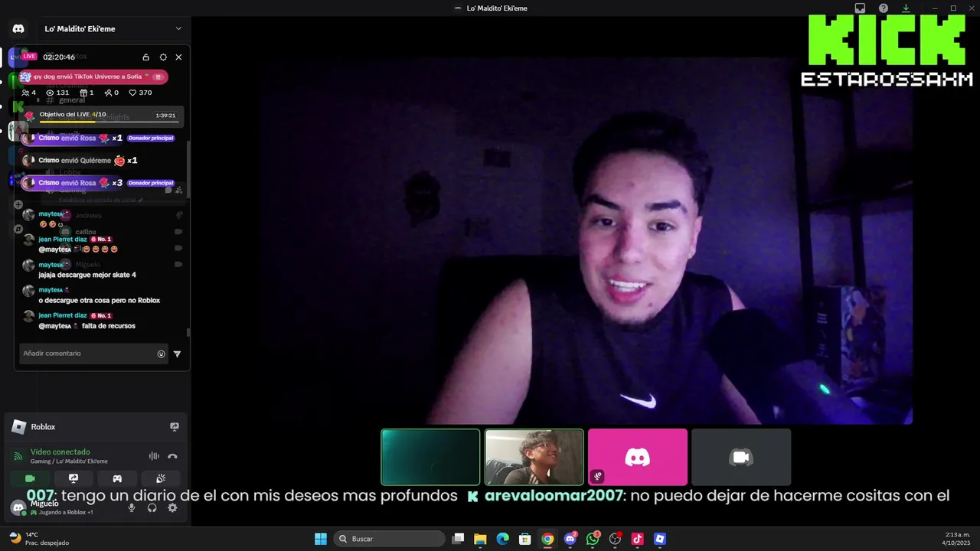Check the gifts counter showing 1
The height and width of the screenshot is (551, 980).
coord(87,93)
